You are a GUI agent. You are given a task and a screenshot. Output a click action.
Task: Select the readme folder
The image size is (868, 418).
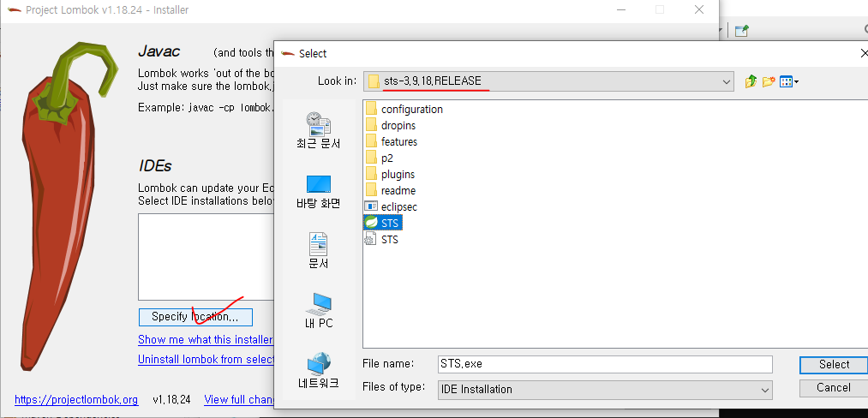(390, 190)
